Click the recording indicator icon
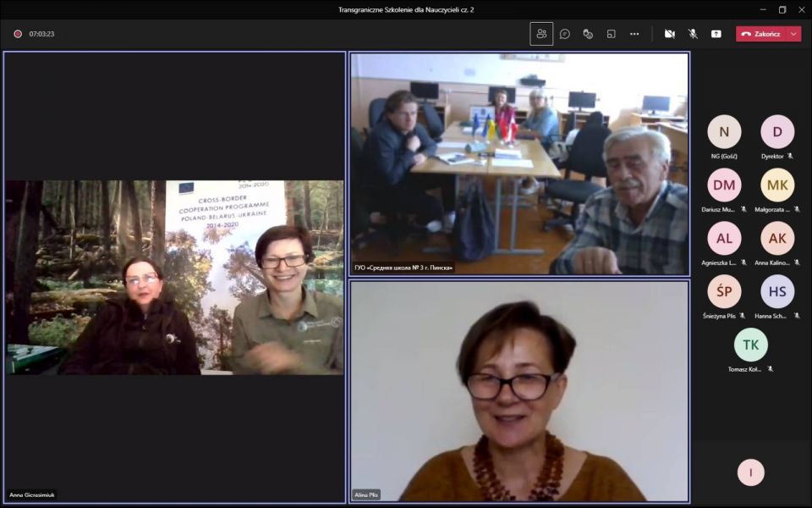812x508 pixels. [18, 34]
